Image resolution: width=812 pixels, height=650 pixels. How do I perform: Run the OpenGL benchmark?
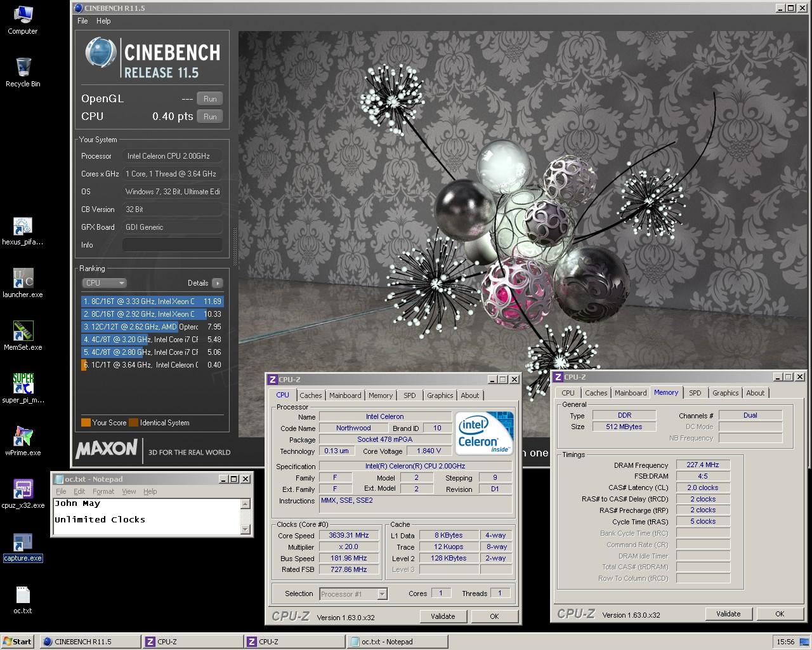(210, 99)
